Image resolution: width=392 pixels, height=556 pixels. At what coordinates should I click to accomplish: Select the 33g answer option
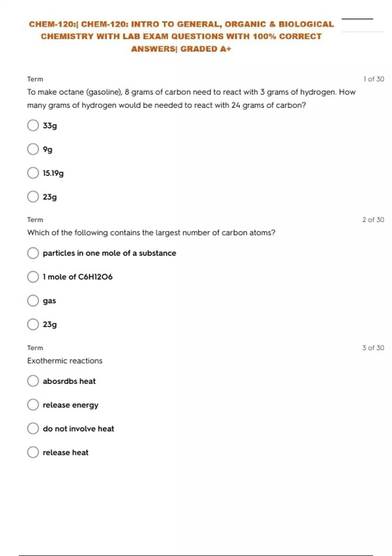33,125
